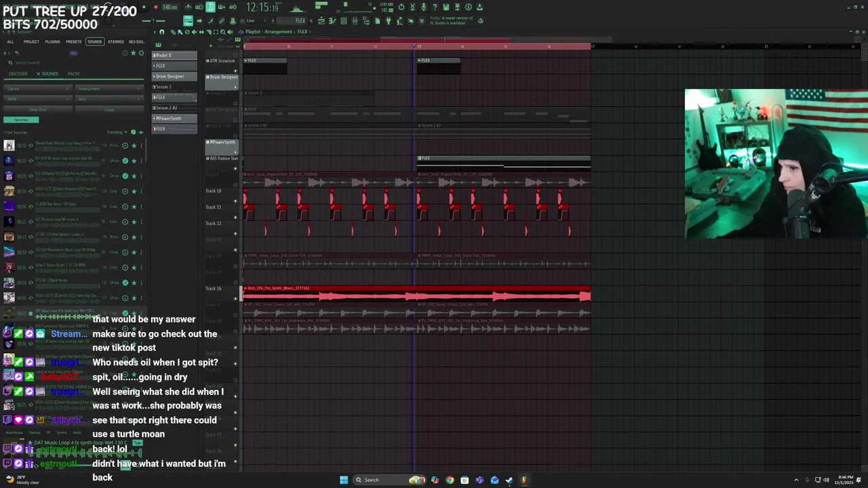Open project info with the circled-i icon
Screen dimensions: 868x488
pyautogui.click(x=468, y=7)
